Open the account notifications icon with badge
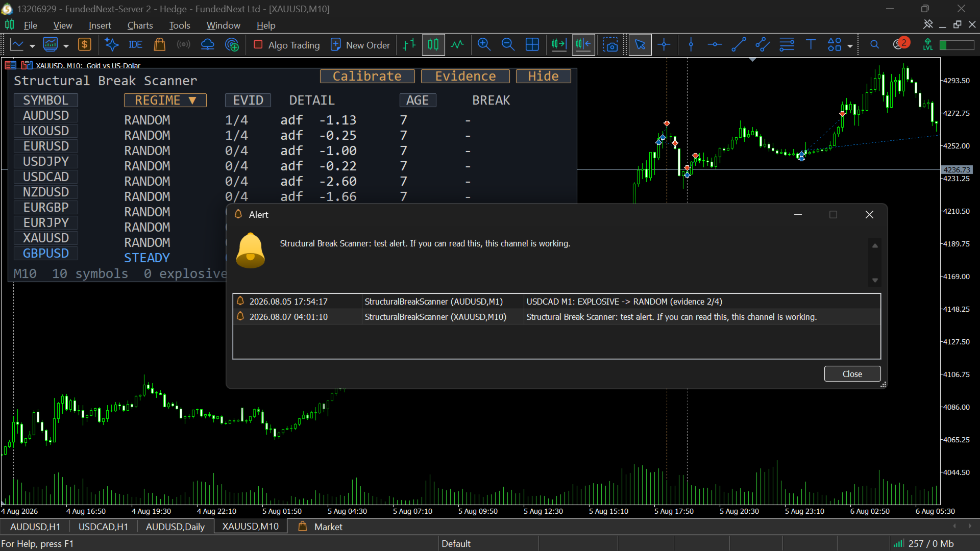Viewport: 980px width, 551px height. pos(901,44)
